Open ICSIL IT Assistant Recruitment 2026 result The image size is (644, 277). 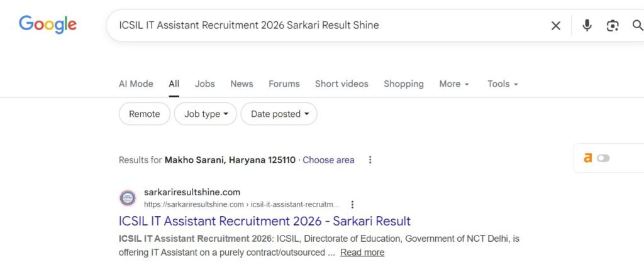click(264, 221)
